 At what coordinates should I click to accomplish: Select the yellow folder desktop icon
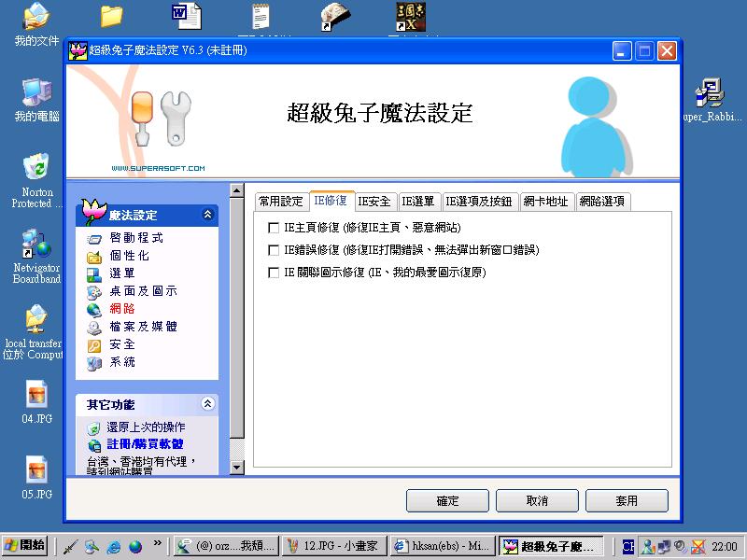click(x=111, y=16)
